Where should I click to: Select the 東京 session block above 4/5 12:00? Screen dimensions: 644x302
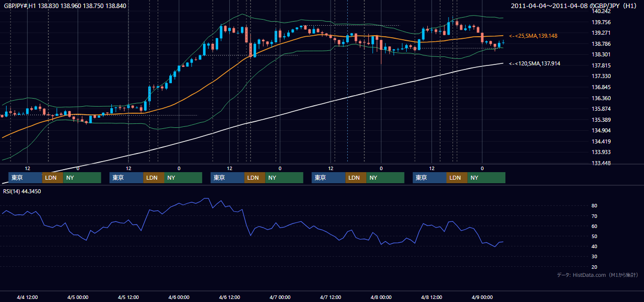[126, 178]
